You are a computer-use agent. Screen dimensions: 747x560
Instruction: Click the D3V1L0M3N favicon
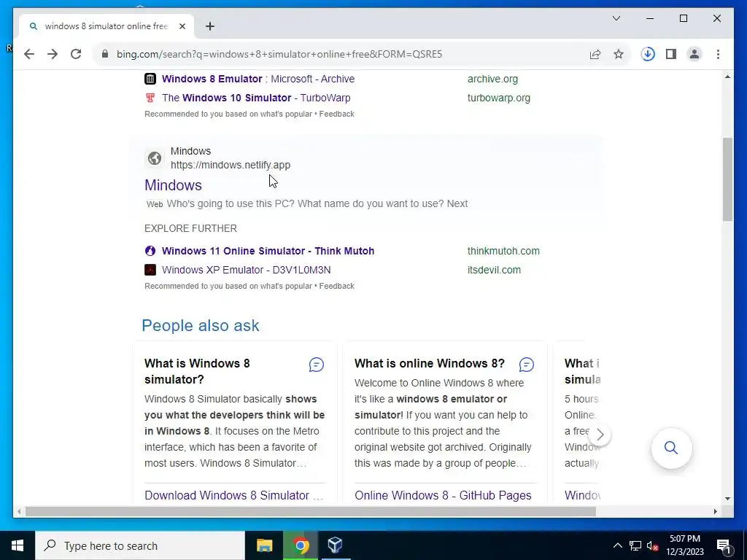(x=150, y=270)
